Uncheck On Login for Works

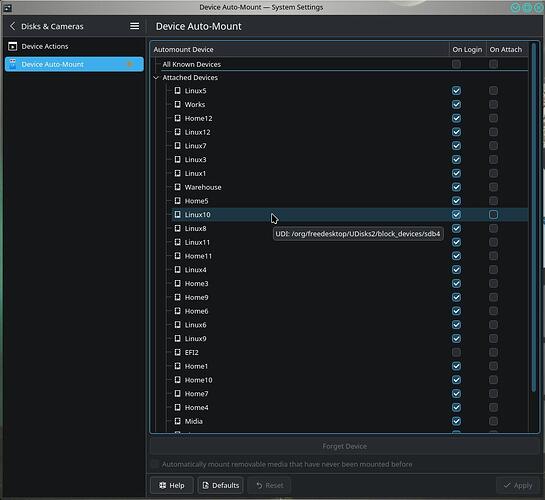click(x=456, y=105)
